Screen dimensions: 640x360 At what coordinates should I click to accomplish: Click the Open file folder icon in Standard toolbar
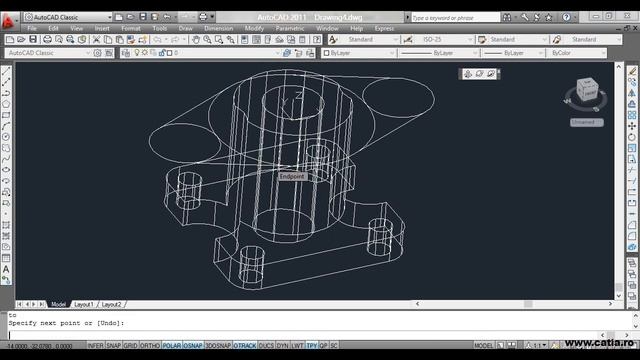tap(21, 40)
